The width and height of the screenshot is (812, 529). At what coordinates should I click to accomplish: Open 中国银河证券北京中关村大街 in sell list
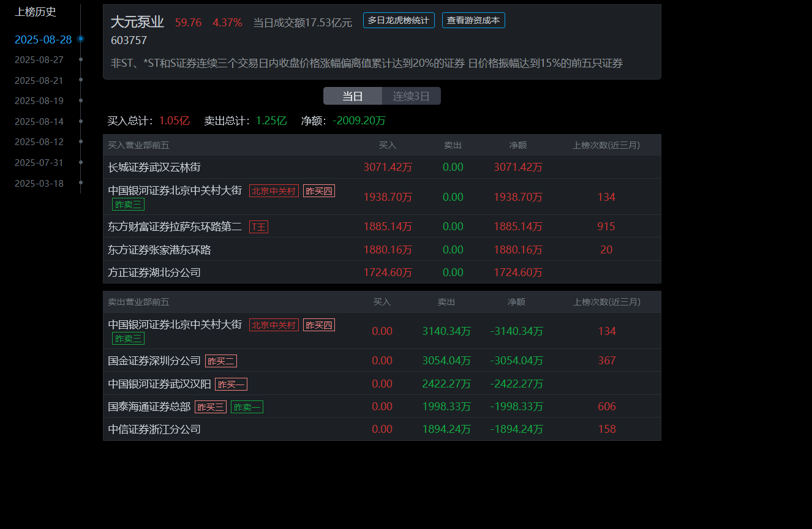pos(175,325)
